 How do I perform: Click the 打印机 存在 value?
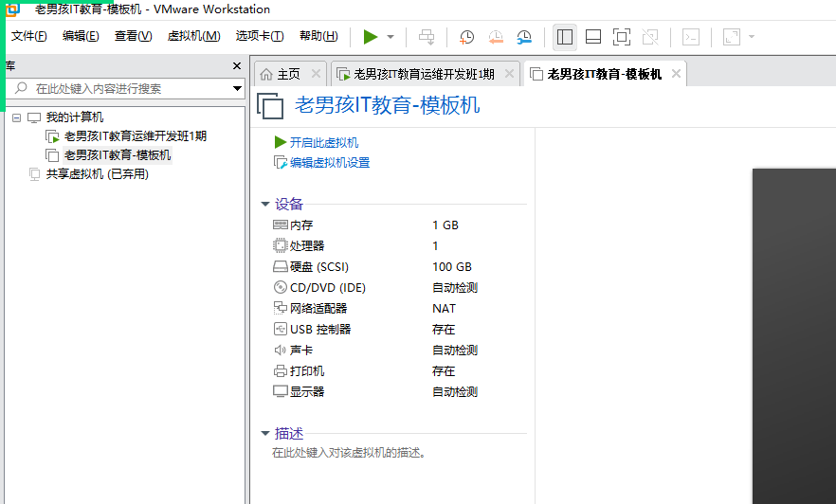click(x=444, y=370)
